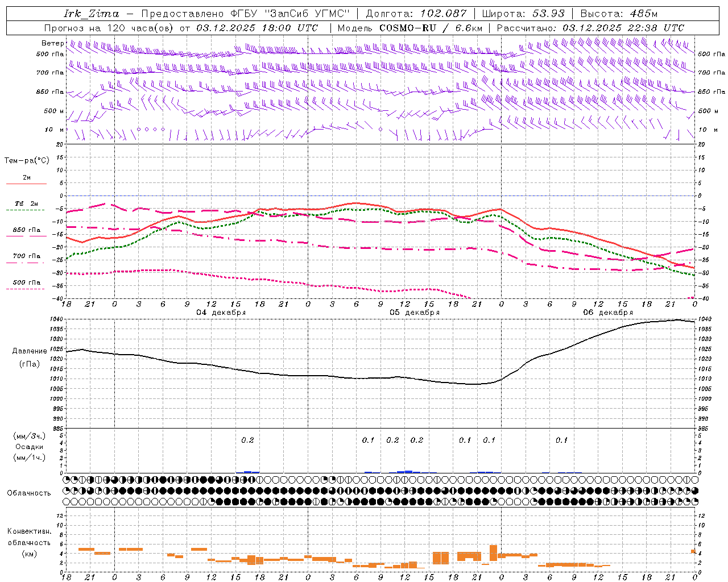The width and height of the screenshot is (728, 582).
Task: Click the (гПа) unit under Давление
Action: [30, 364]
